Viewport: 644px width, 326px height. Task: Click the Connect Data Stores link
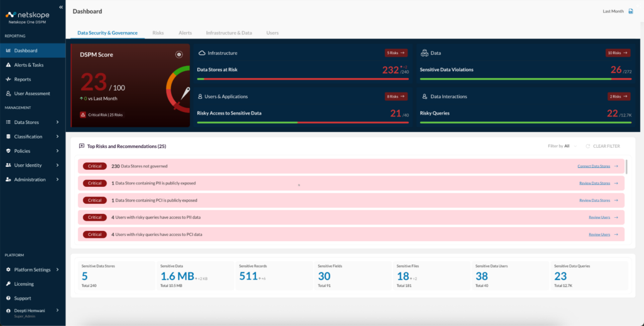pos(594,166)
